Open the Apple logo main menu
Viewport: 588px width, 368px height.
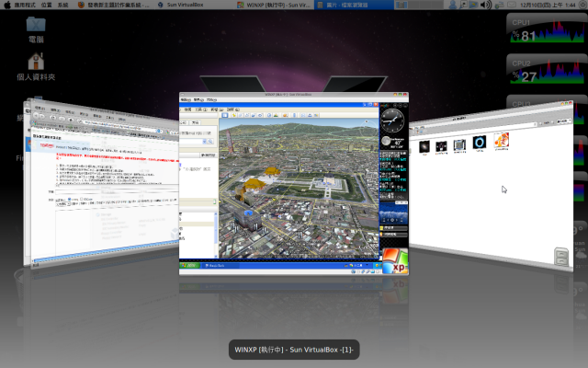point(6,5)
